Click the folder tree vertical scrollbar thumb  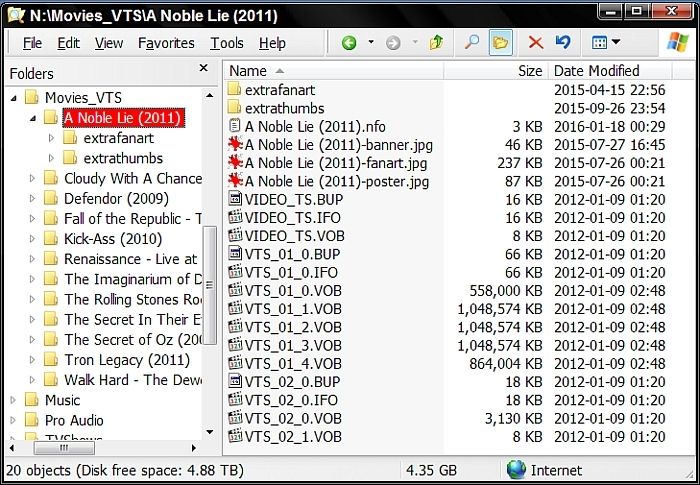(209, 285)
